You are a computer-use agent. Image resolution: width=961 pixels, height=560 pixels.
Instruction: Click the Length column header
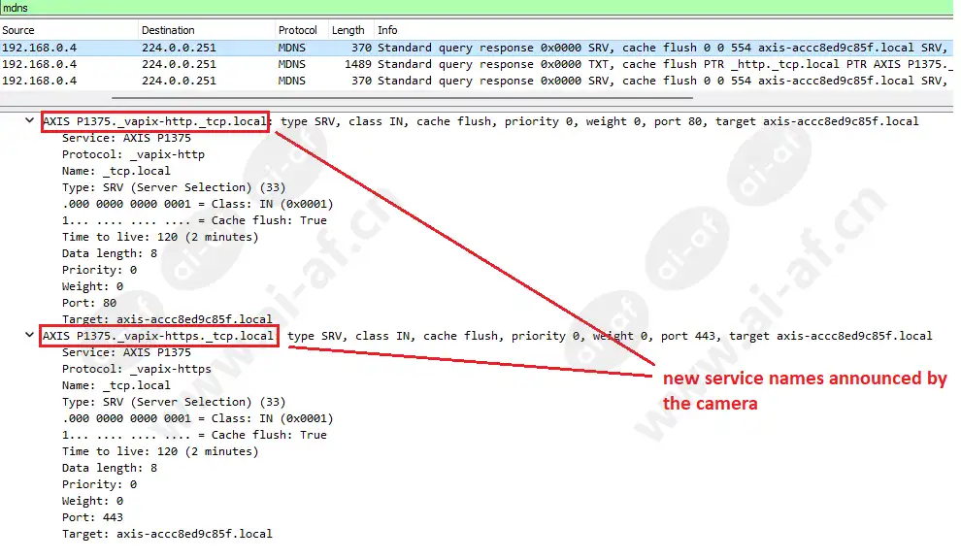(348, 30)
